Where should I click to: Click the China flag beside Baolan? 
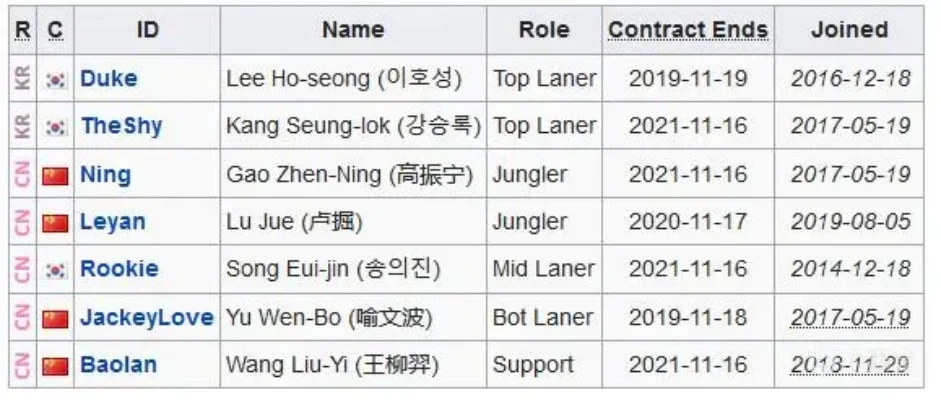[55, 366]
